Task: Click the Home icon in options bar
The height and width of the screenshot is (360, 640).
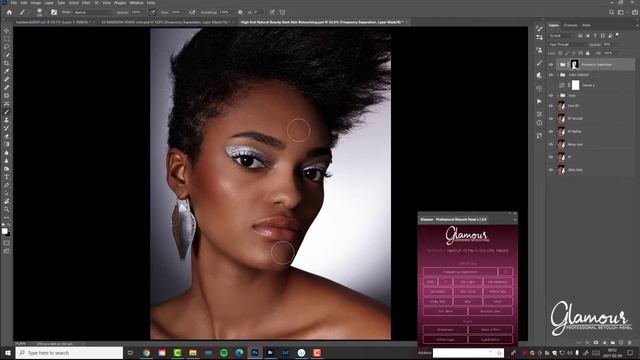Action: coord(9,12)
